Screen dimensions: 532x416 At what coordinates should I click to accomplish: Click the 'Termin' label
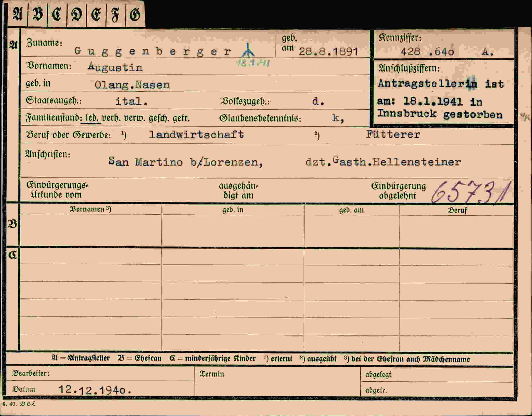coord(212,374)
